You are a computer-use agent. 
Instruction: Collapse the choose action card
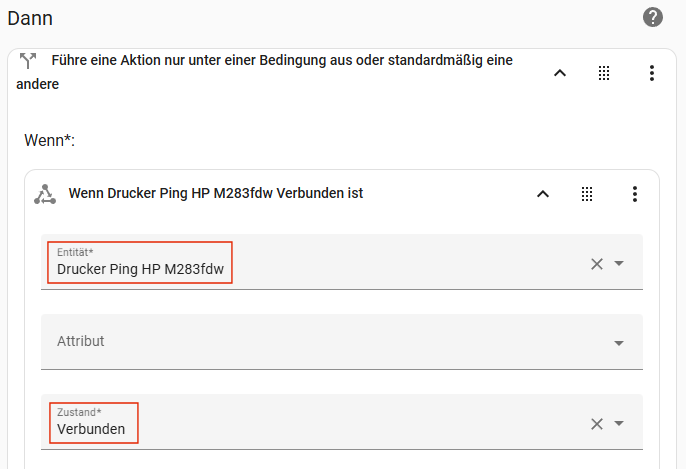pyautogui.click(x=560, y=73)
